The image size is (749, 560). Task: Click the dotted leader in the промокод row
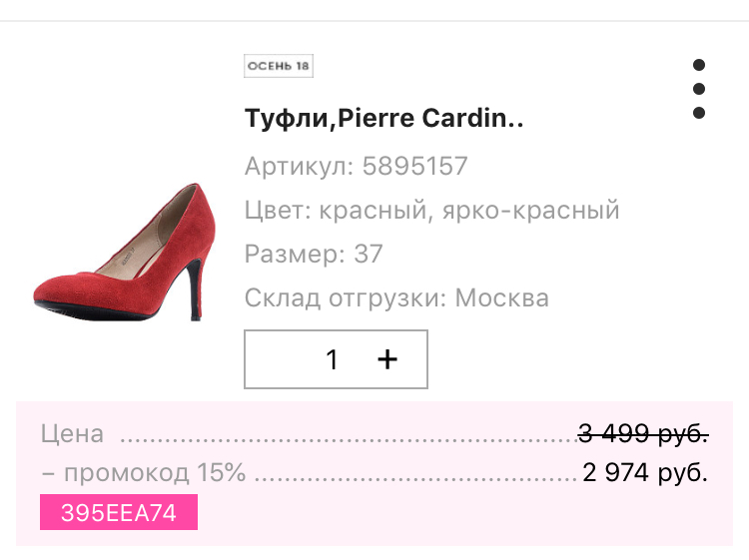click(414, 475)
